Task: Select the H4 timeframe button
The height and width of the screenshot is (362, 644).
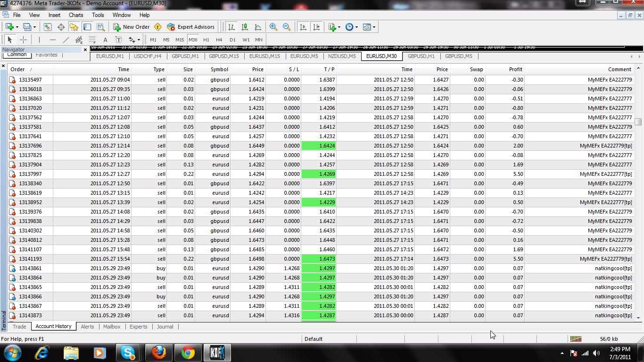Action: (219, 40)
